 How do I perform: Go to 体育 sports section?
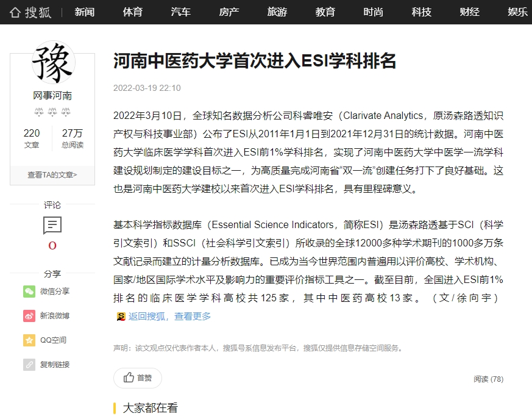point(132,12)
